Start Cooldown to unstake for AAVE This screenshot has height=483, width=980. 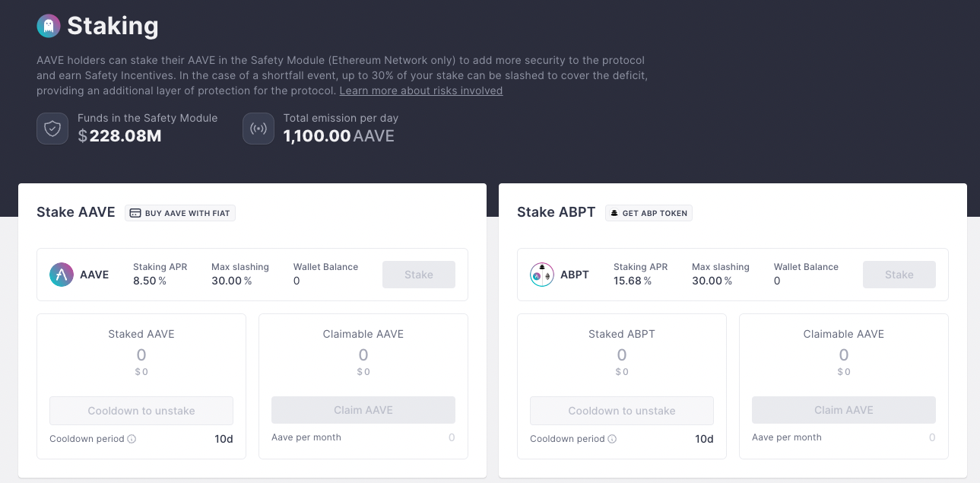coord(141,411)
